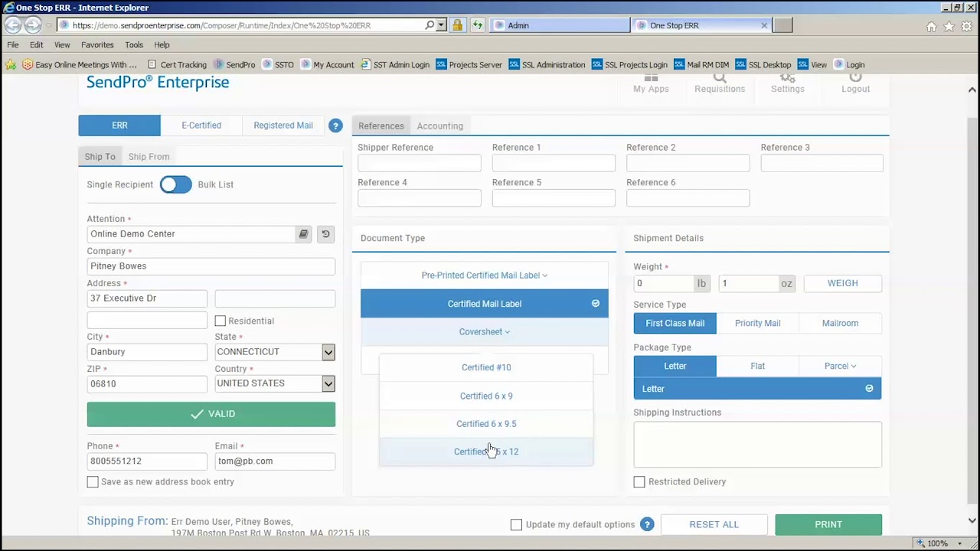Open the Easy Online Meetings favorite

click(x=80, y=64)
